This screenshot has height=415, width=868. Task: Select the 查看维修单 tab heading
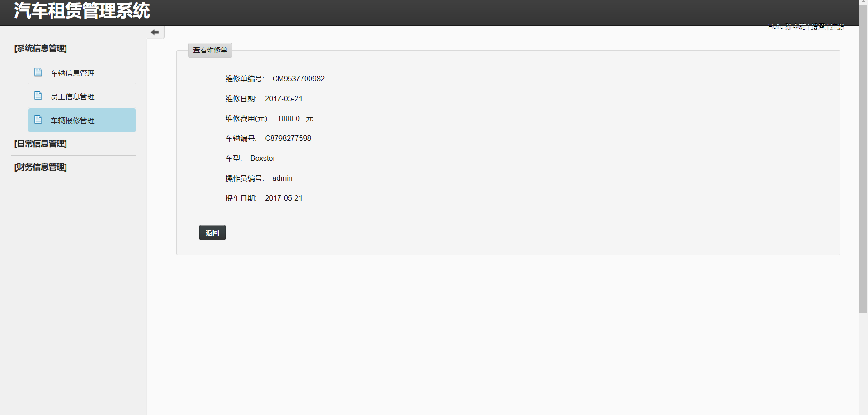click(x=210, y=50)
